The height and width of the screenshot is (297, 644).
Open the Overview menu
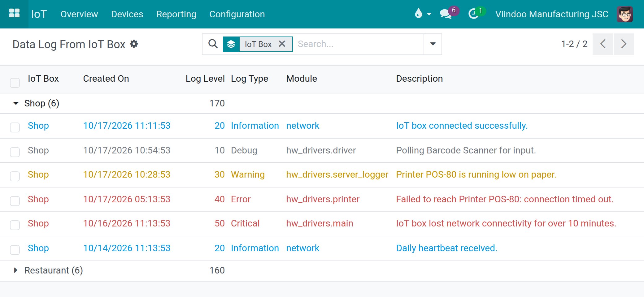79,14
